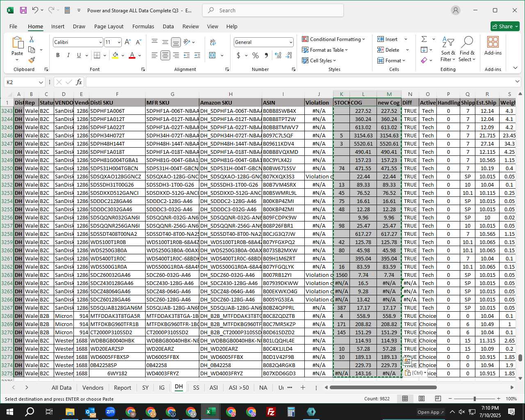Image resolution: width=525 pixels, height=420 pixels.
Task: Open Zoom from the taskbar
Action: tap(110, 412)
